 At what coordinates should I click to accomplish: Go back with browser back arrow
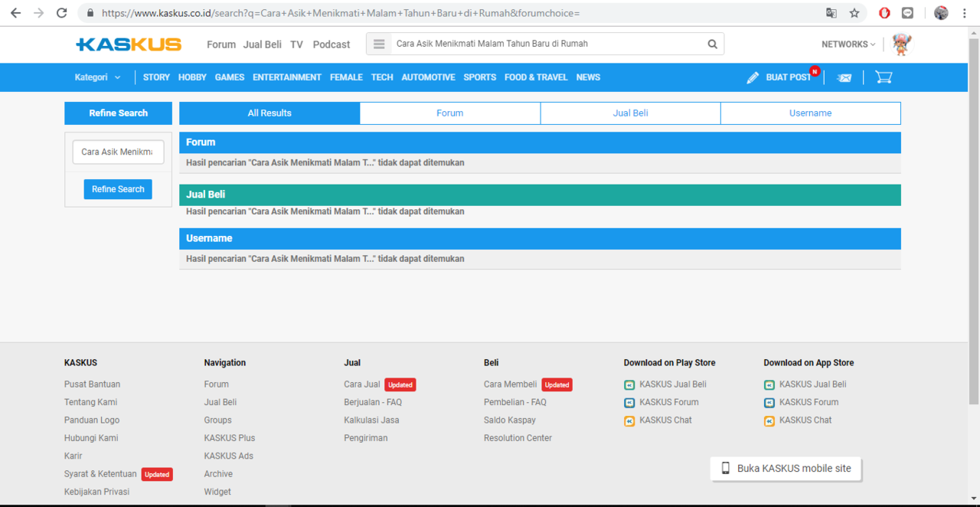coord(15,13)
